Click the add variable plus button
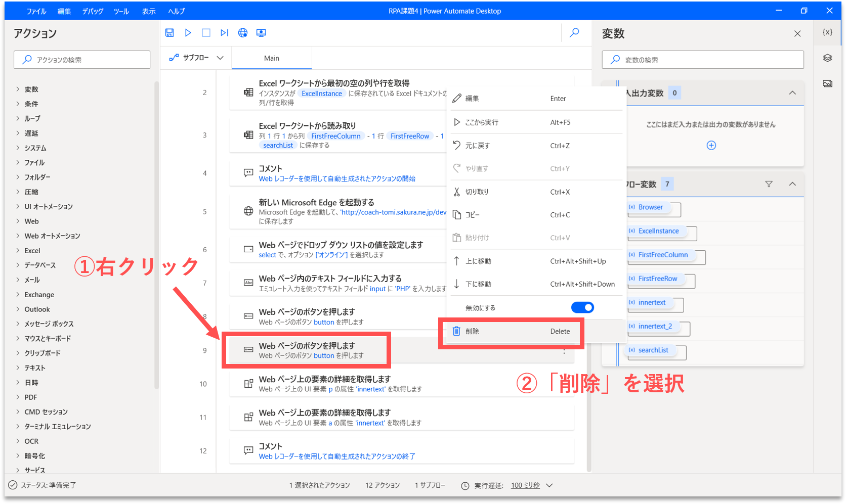The width and height of the screenshot is (846, 504). (711, 146)
